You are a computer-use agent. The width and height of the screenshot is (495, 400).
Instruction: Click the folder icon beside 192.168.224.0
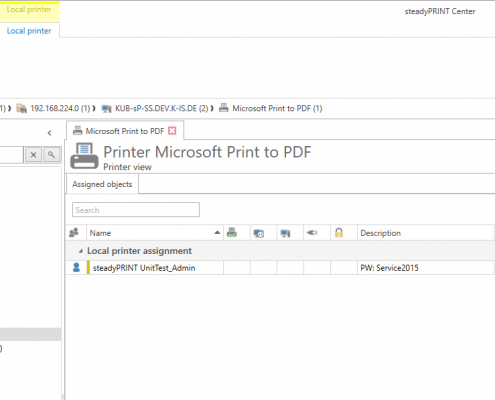pos(22,108)
